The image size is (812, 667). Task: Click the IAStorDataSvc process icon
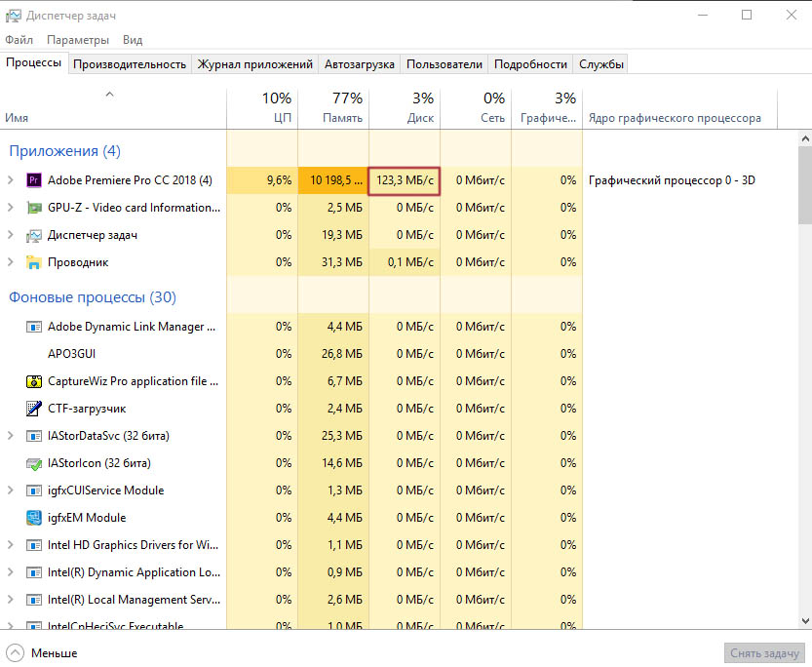34,436
